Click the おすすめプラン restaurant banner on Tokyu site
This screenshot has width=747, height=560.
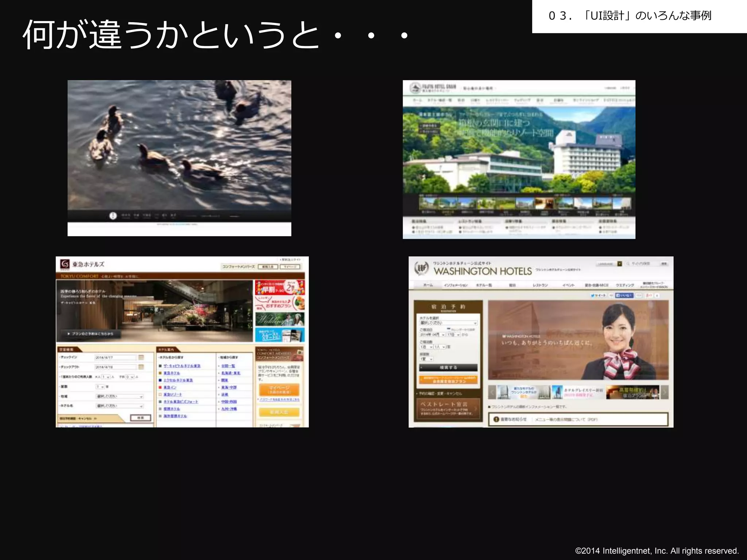(280, 303)
